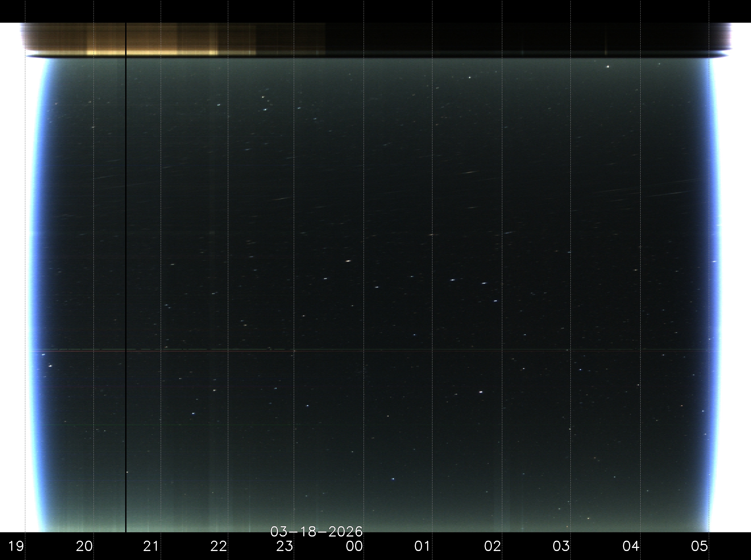Select the 05 hour label

click(699, 546)
